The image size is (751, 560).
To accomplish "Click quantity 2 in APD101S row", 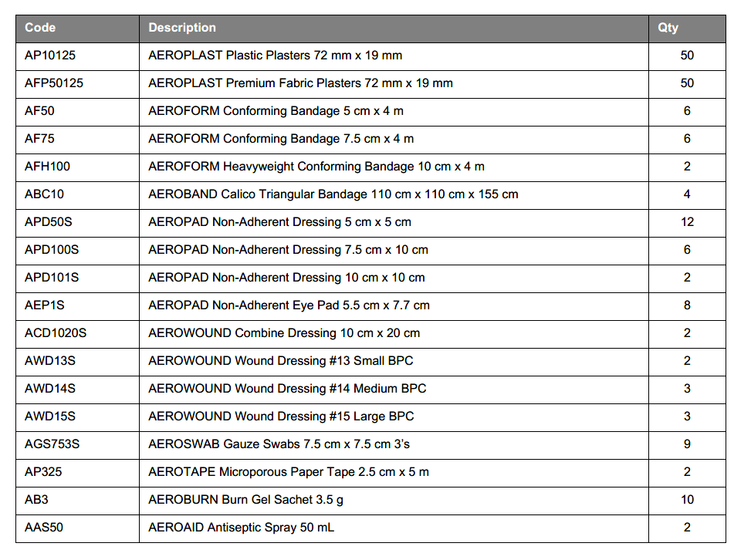I will pos(687,278).
